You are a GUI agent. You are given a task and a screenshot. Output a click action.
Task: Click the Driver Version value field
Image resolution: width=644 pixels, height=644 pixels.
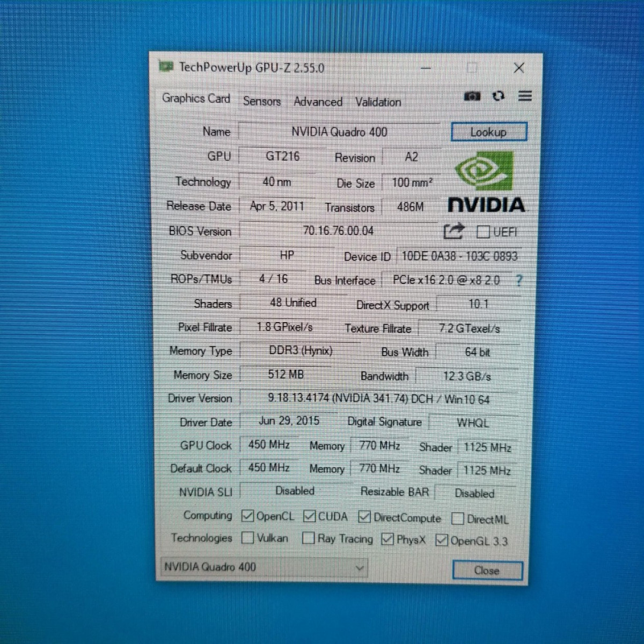(x=379, y=398)
